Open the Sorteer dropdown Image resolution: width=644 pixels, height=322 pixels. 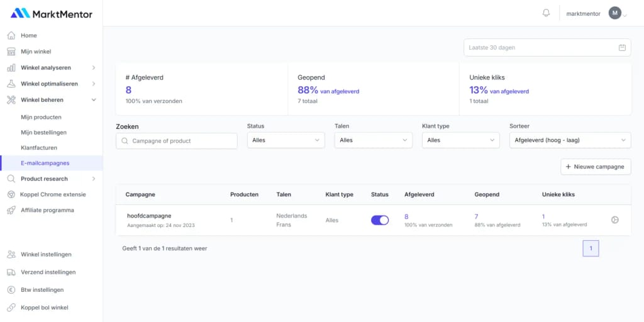570,140
